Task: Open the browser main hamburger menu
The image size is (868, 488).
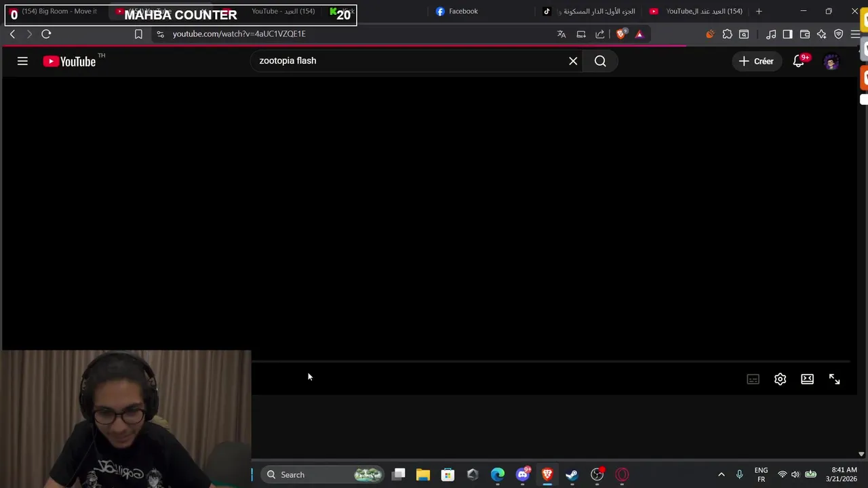Action: click(855, 34)
